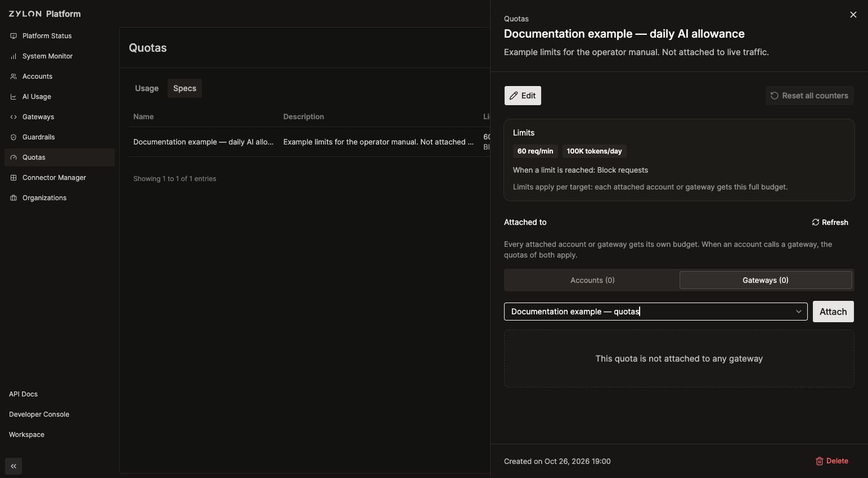868x478 pixels.
Task: Select the Specs tab
Action: tap(185, 88)
